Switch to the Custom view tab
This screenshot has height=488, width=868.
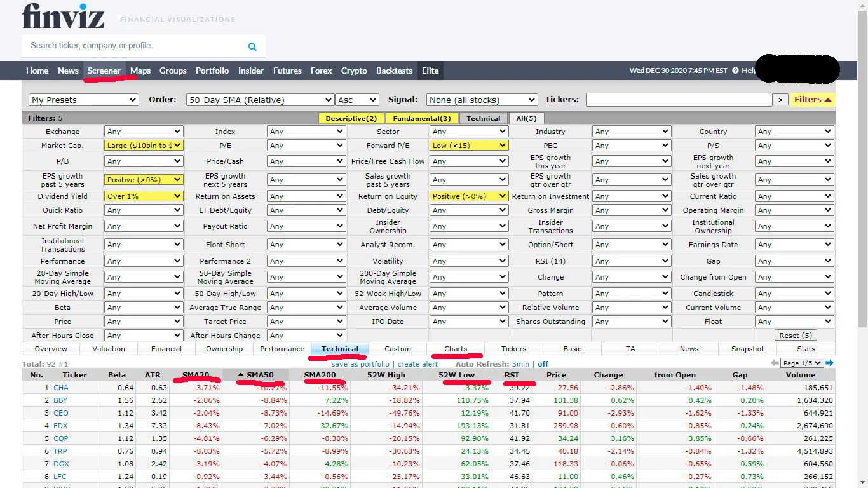coord(398,349)
